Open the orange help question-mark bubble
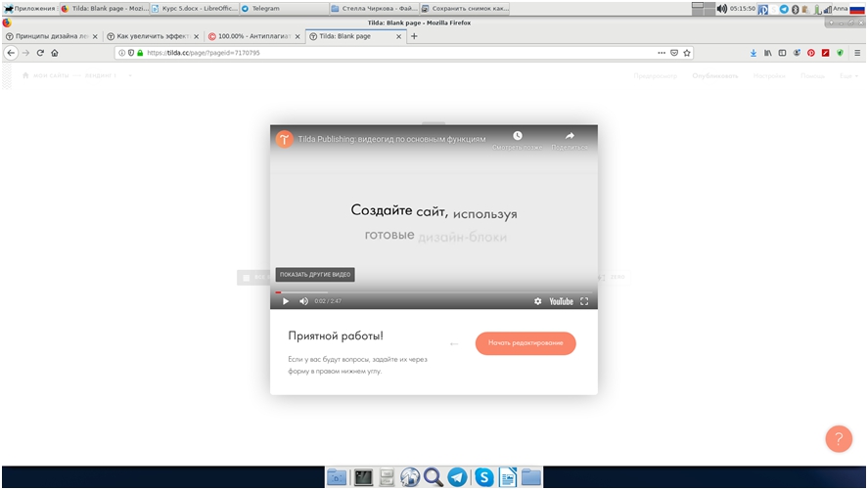868x490 pixels. pyautogui.click(x=839, y=438)
